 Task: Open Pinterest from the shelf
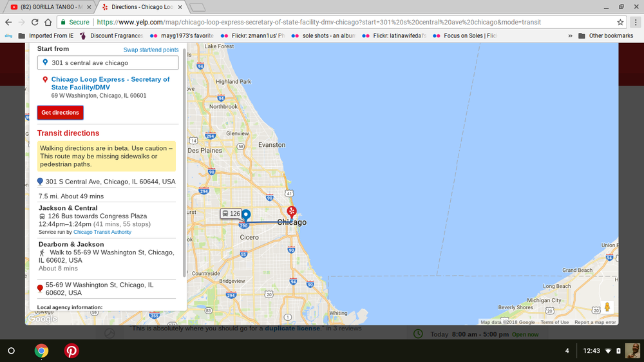point(71,350)
